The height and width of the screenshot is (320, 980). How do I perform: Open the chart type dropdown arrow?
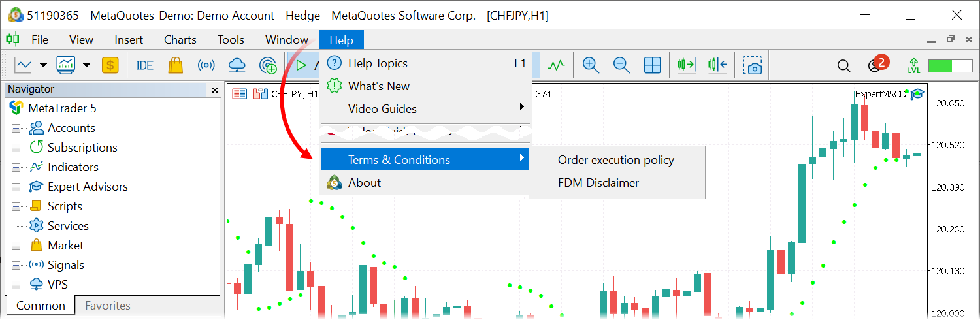[x=43, y=65]
